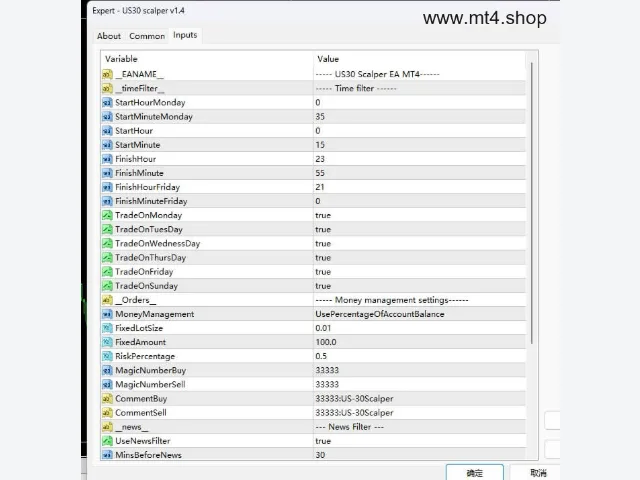
Task: Click the FixedAmount double icon
Action: pos(107,342)
